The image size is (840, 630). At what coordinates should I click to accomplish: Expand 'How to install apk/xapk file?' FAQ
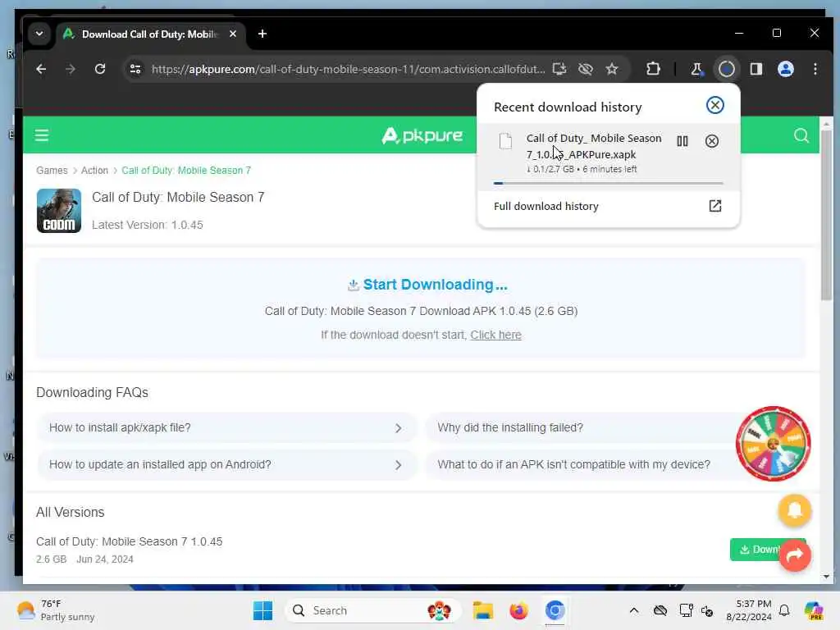pos(226,427)
